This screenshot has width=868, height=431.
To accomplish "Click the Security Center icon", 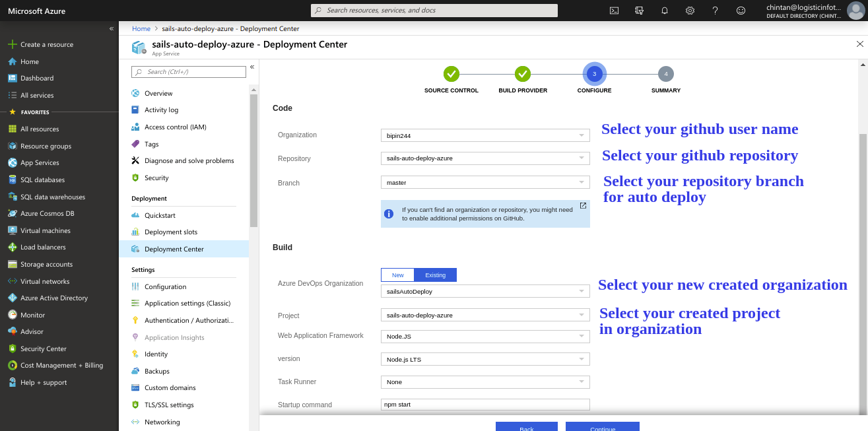I will (x=12, y=348).
